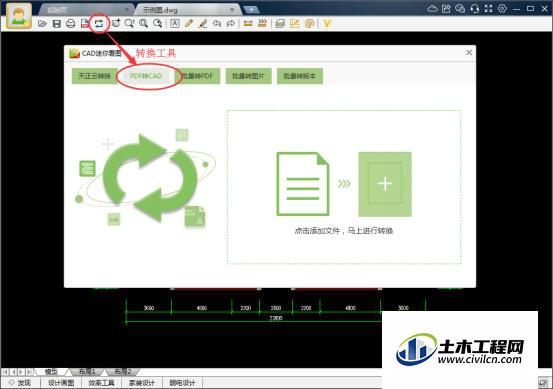Go to previous layout with arrow
The height and width of the screenshot is (389, 553).
[x=13, y=372]
